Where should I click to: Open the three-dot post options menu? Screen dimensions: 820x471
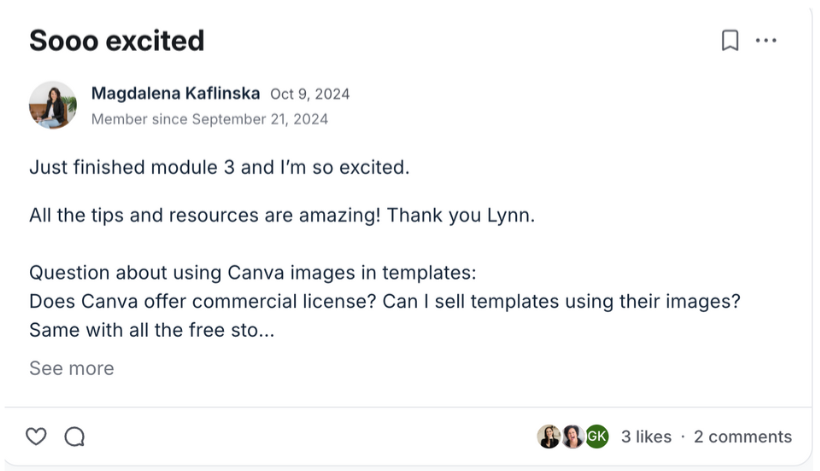[x=766, y=40]
